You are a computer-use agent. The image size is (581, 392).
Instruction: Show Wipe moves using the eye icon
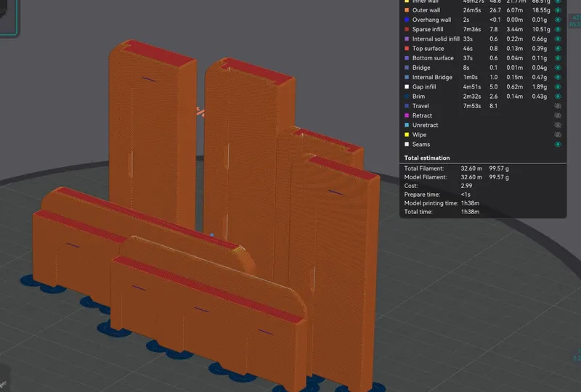[558, 135]
